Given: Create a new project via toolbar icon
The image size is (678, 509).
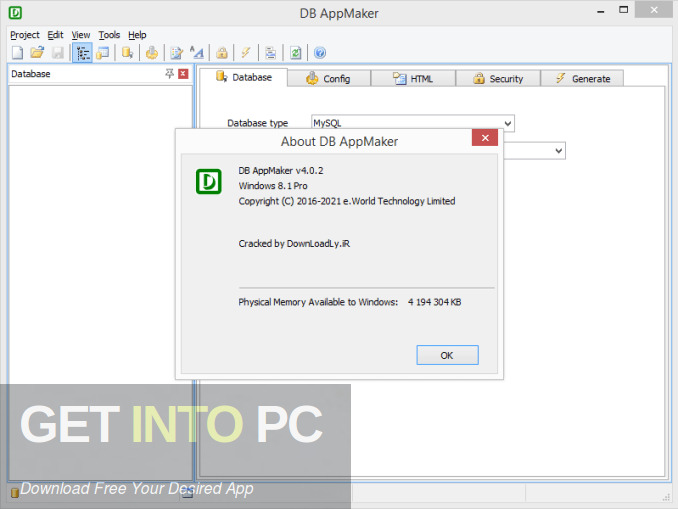Looking at the screenshot, I should click(x=17, y=53).
